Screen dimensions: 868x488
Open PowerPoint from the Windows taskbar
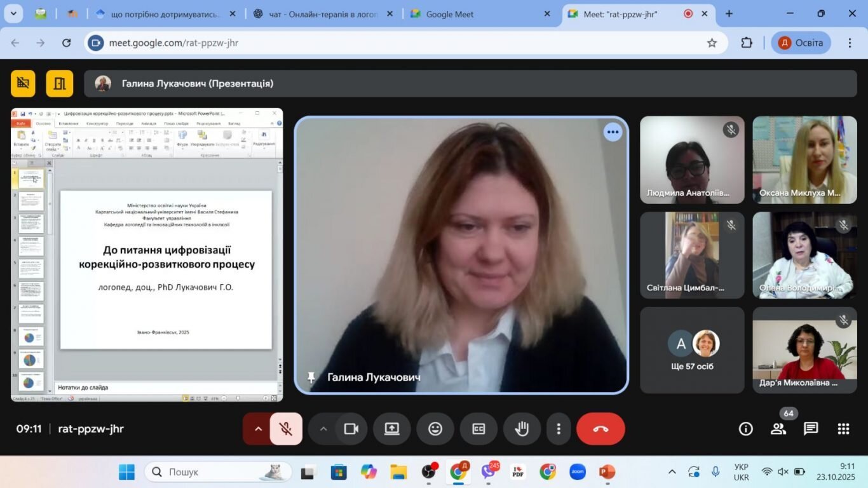607,472
